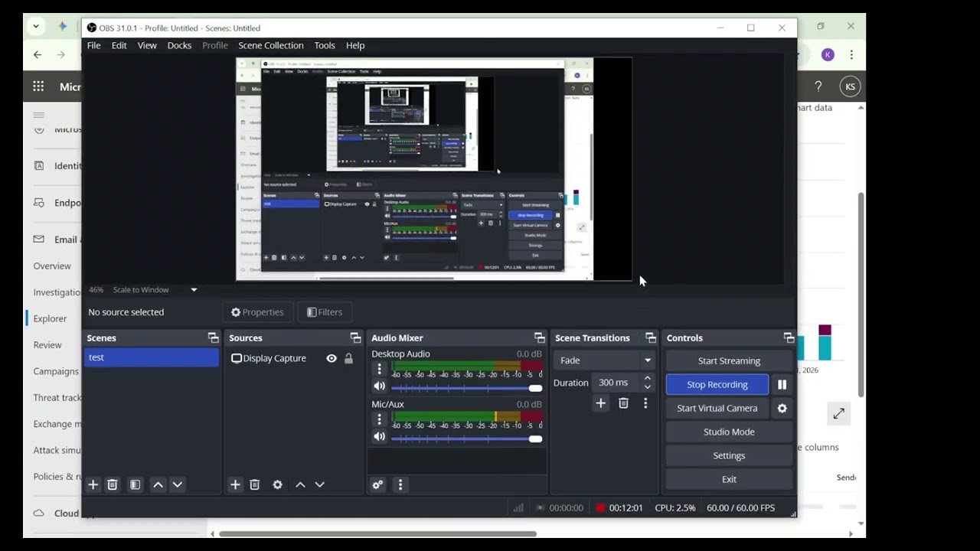This screenshot has width=980, height=551.
Task: Toggle Display Capture visibility eye
Action: click(x=332, y=358)
